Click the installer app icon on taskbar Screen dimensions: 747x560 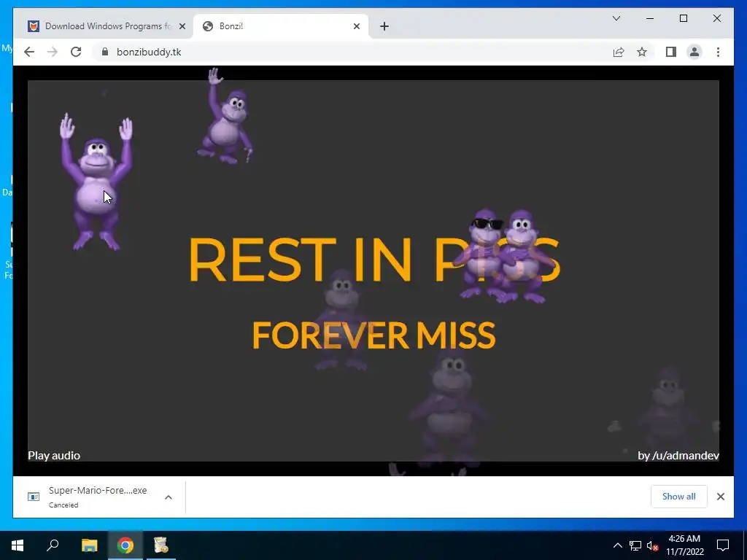161,545
